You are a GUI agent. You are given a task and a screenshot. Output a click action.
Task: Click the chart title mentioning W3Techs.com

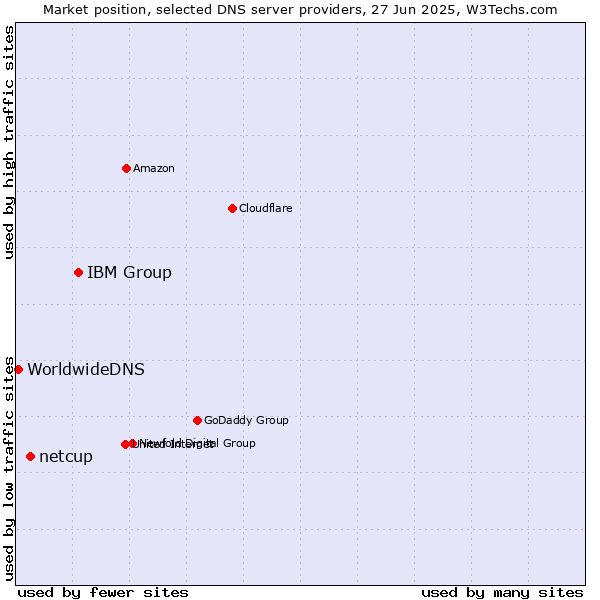300,10
